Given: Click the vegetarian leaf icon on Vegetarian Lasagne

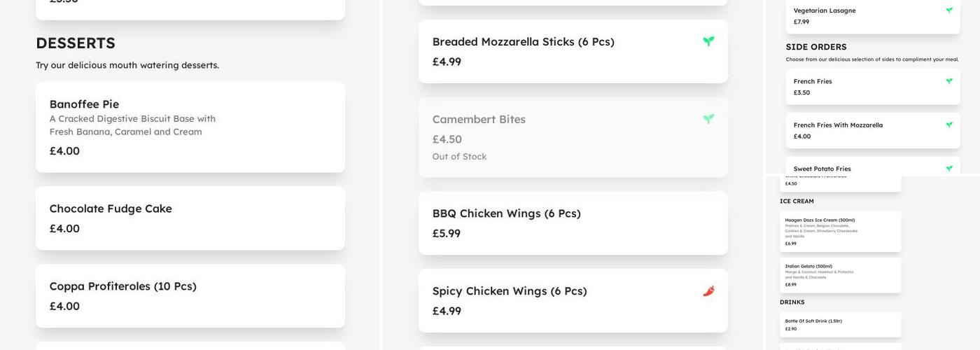Looking at the screenshot, I should coord(949,10).
